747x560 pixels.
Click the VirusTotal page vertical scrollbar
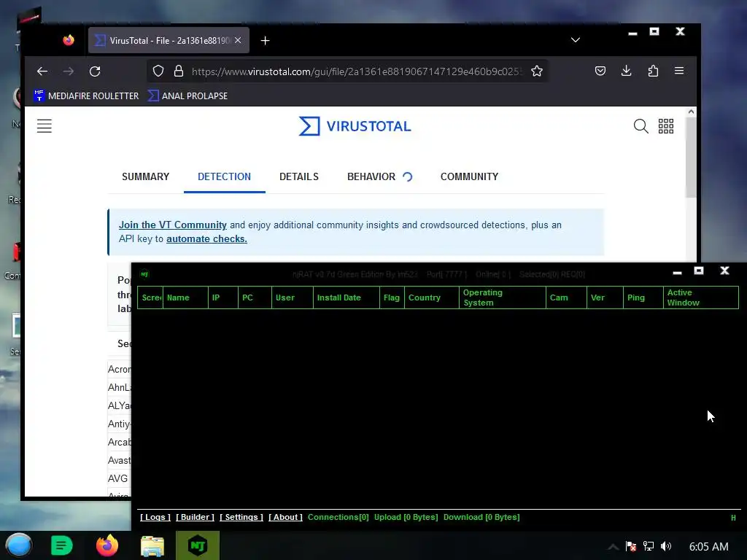coord(691,157)
